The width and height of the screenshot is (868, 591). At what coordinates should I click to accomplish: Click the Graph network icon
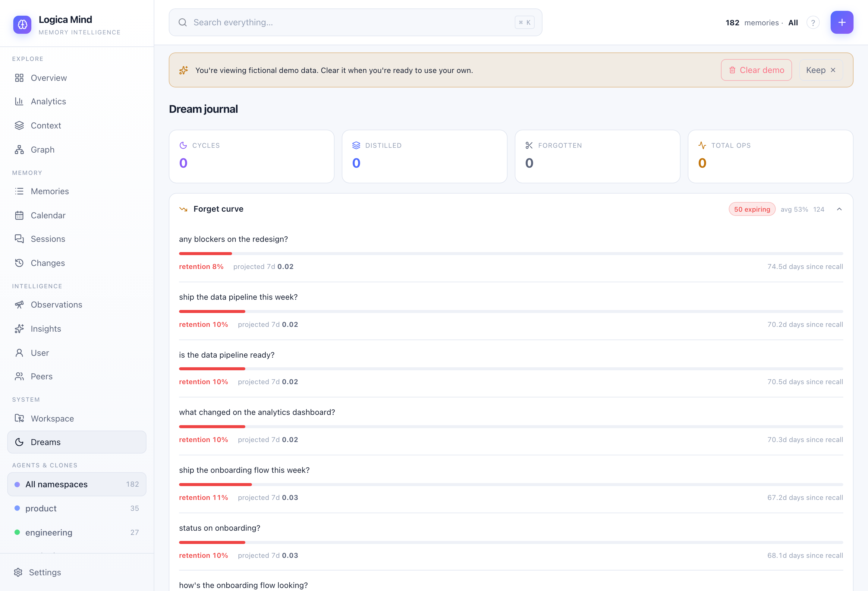(x=19, y=150)
